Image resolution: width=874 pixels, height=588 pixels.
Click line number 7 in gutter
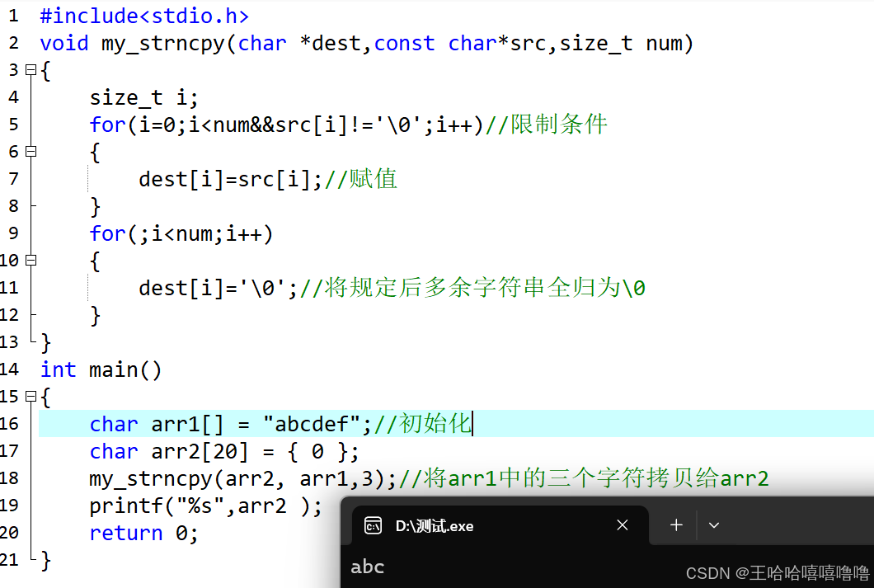(13, 179)
